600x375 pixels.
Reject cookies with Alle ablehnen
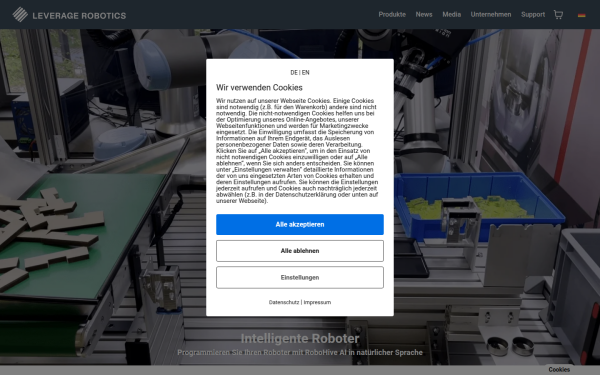pos(300,251)
